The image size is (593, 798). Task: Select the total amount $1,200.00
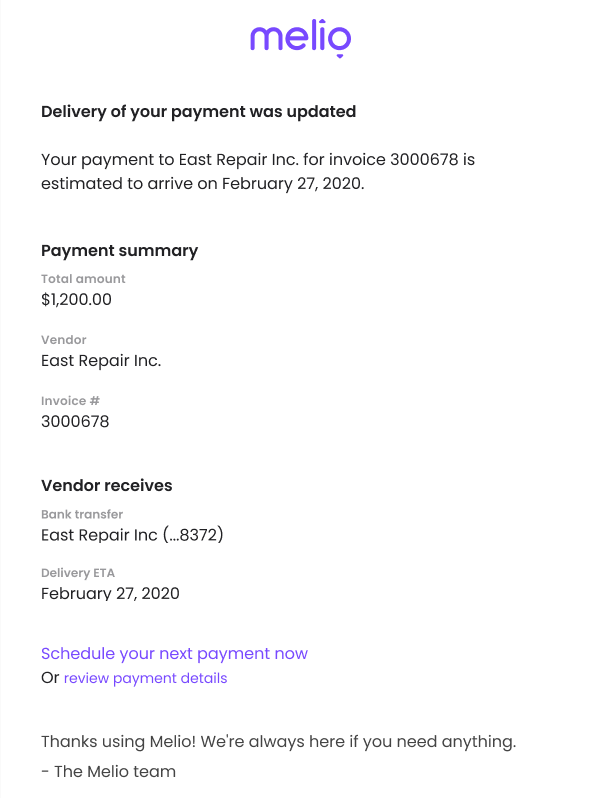(76, 299)
